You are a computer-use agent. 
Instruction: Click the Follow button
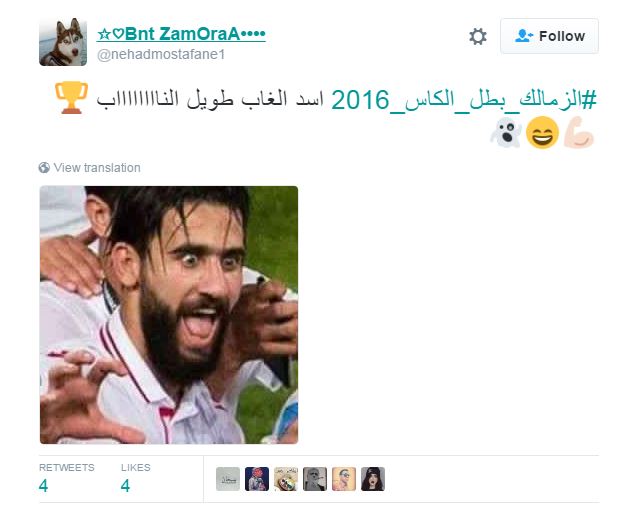549,36
